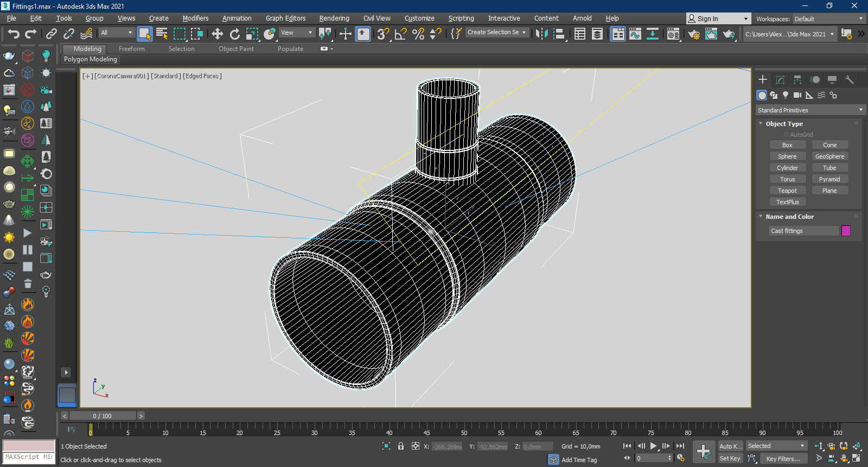Open the Rendering menu
The image size is (868, 467).
click(334, 18)
